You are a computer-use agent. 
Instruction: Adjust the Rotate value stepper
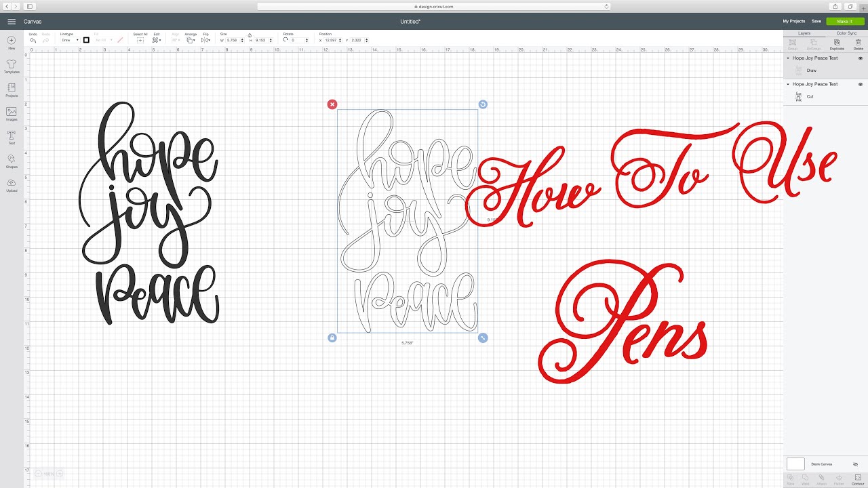[308, 40]
